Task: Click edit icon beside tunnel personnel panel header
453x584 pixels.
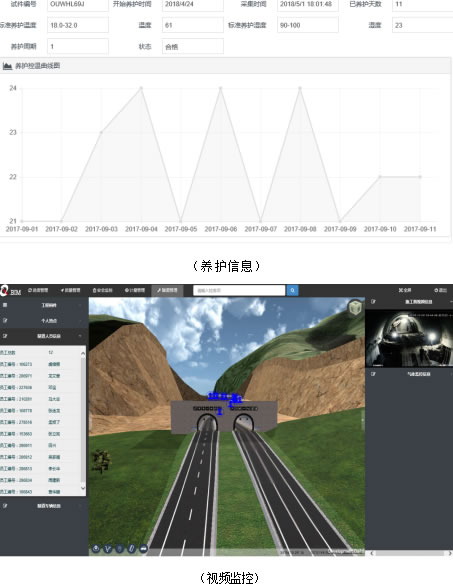Action: 5,336
